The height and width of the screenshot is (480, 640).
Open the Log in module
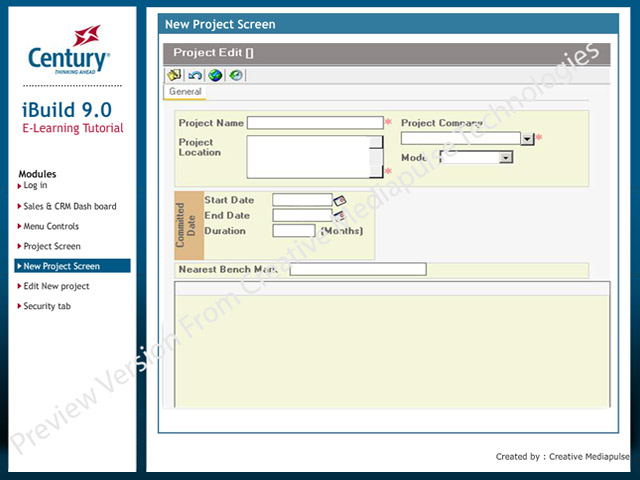pos(35,186)
